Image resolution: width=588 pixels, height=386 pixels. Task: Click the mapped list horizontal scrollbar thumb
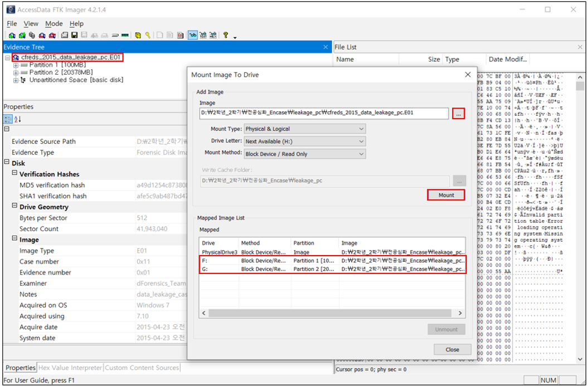(330, 313)
